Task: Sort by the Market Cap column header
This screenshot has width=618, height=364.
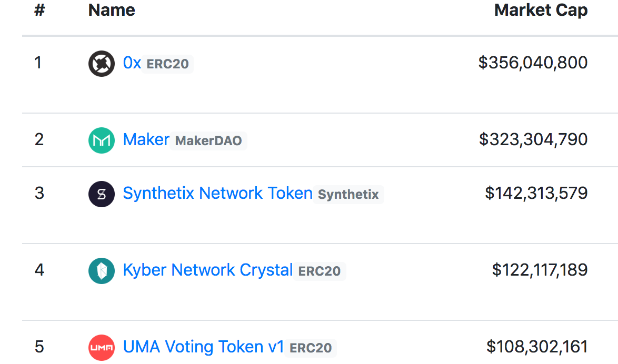Action: click(x=541, y=11)
